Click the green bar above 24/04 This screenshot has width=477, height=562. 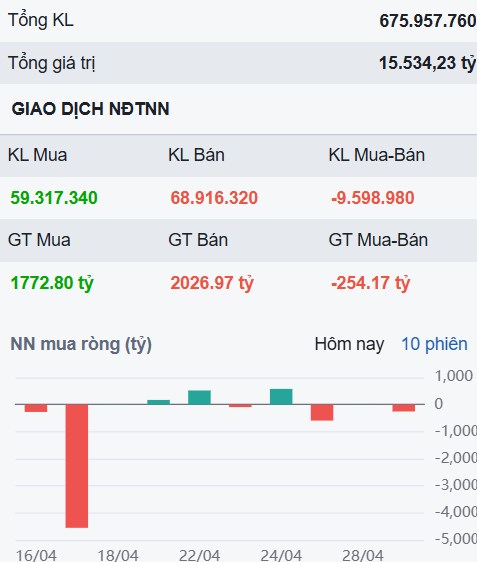(x=281, y=396)
